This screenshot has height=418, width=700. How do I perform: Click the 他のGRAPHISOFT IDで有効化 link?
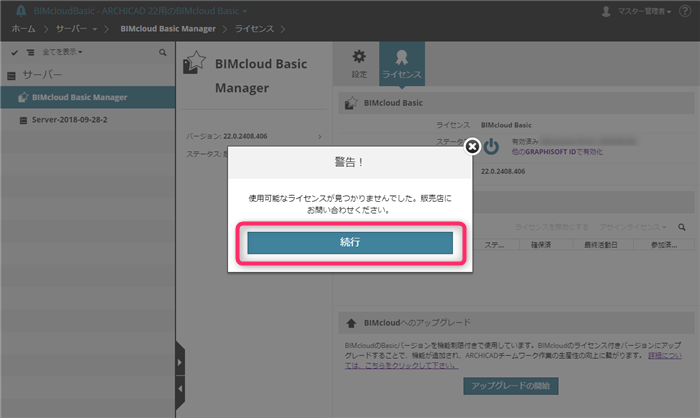[x=557, y=152]
